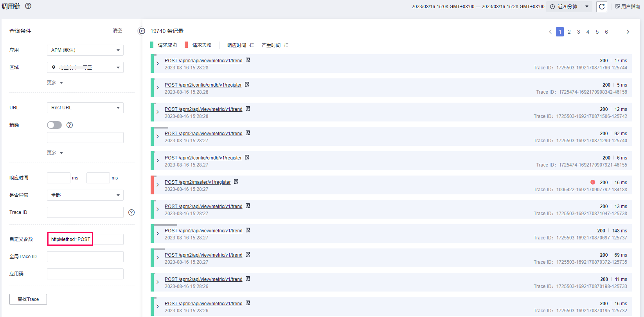Open detail icon for the 5 ms cmdb register request
644x317 pixels.
tap(247, 85)
